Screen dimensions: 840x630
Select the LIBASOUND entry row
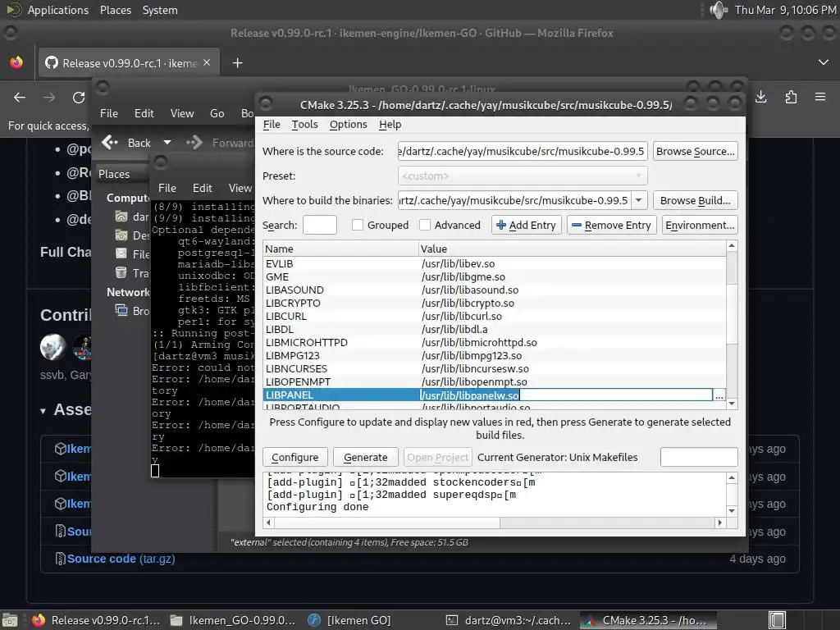(x=495, y=290)
